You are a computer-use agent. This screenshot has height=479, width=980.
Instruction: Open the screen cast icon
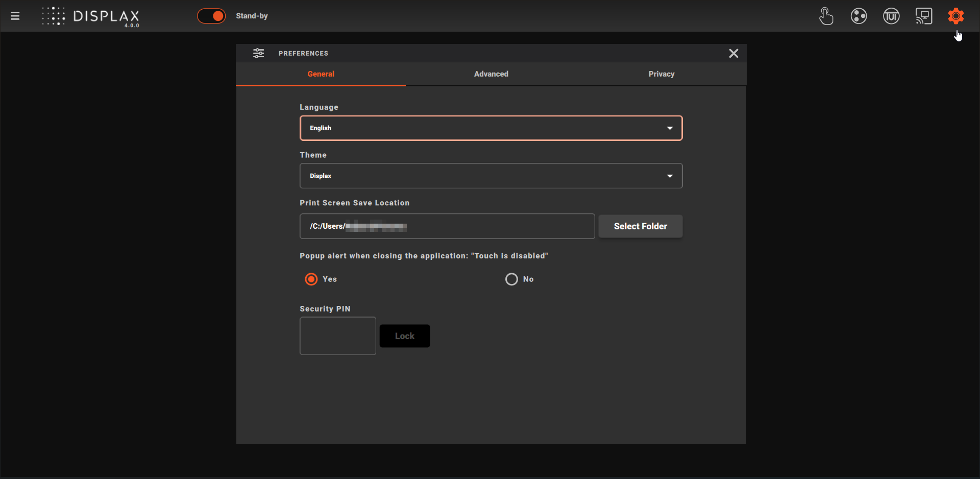[923, 16]
